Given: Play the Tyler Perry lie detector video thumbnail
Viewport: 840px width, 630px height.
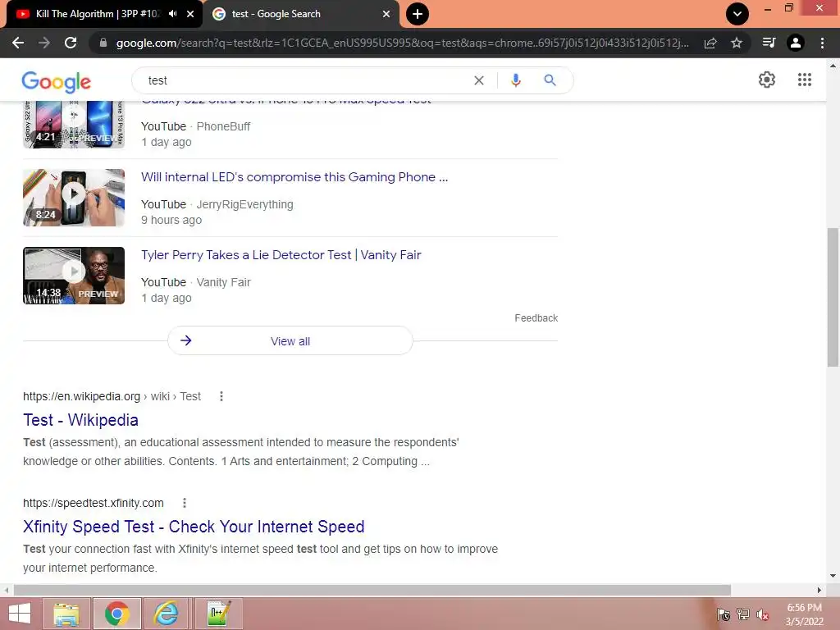Looking at the screenshot, I should [x=74, y=276].
